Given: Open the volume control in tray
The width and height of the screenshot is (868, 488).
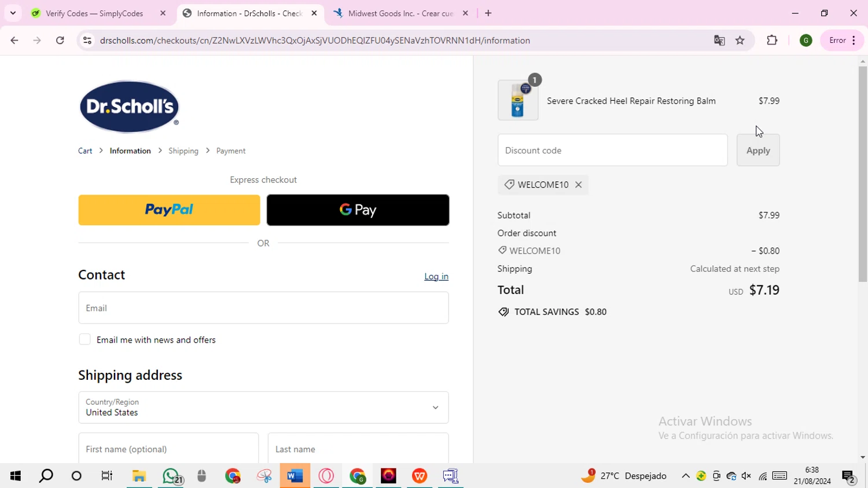Looking at the screenshot, I should pyautogui.click(x=746, y=476).
